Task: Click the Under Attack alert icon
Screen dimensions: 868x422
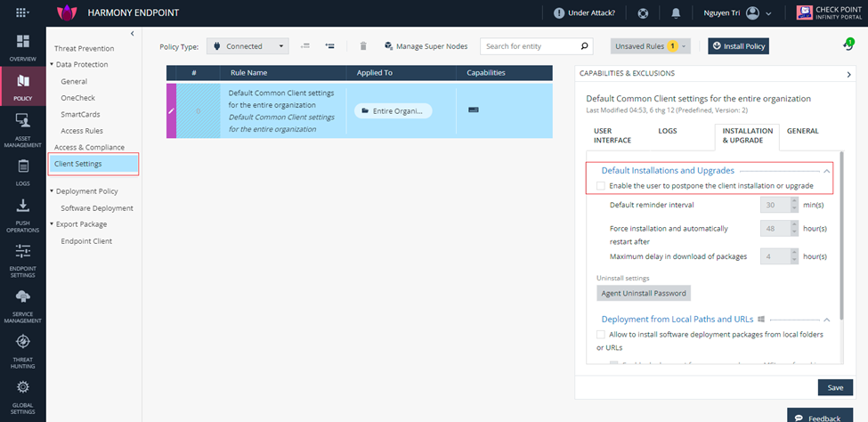Action: click(x=558, y=12)
